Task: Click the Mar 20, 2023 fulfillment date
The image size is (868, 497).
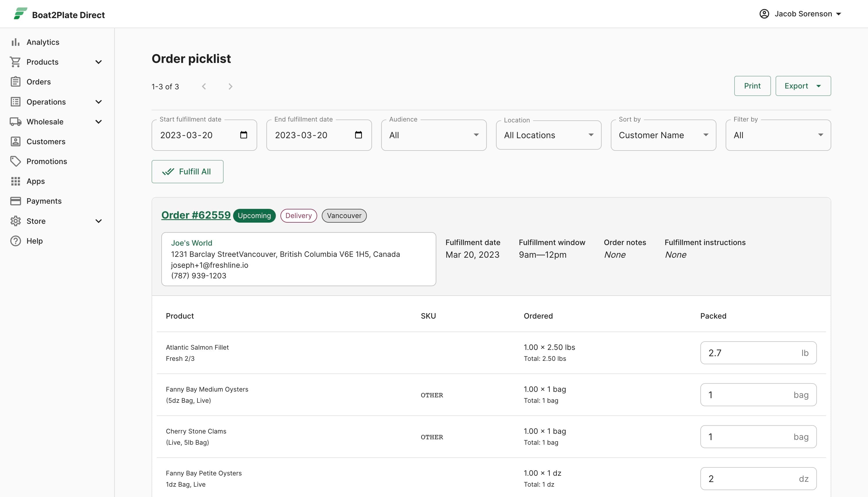Action: point(472,255)
